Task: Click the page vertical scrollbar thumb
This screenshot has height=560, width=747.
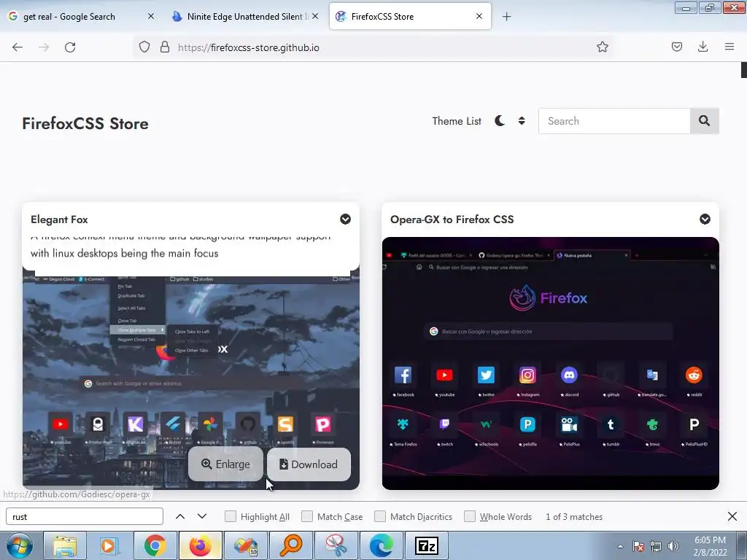Action: pyautogui.click(x=743, y=69)
